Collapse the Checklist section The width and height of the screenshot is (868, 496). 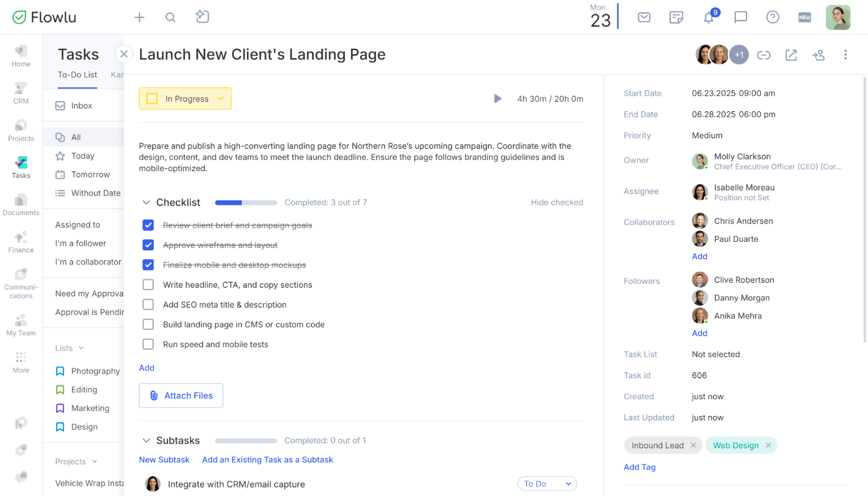(146, 203)
